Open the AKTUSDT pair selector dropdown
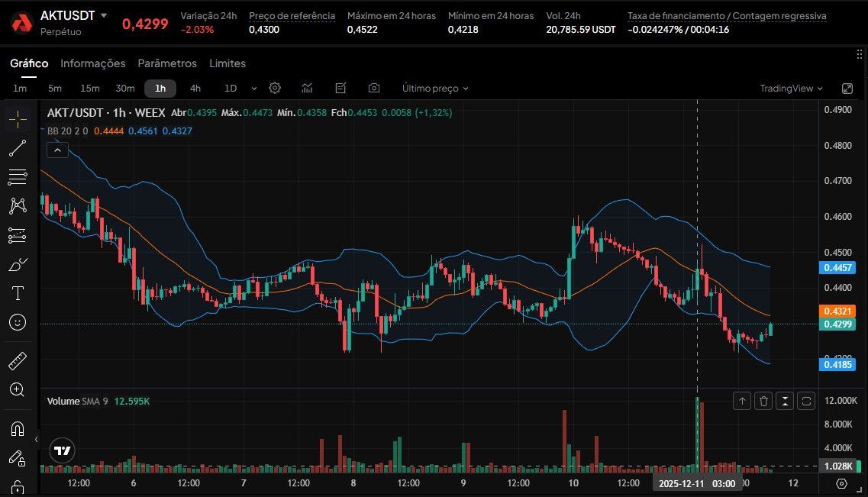This screenshot has width=868, height=497. (104, 16)
